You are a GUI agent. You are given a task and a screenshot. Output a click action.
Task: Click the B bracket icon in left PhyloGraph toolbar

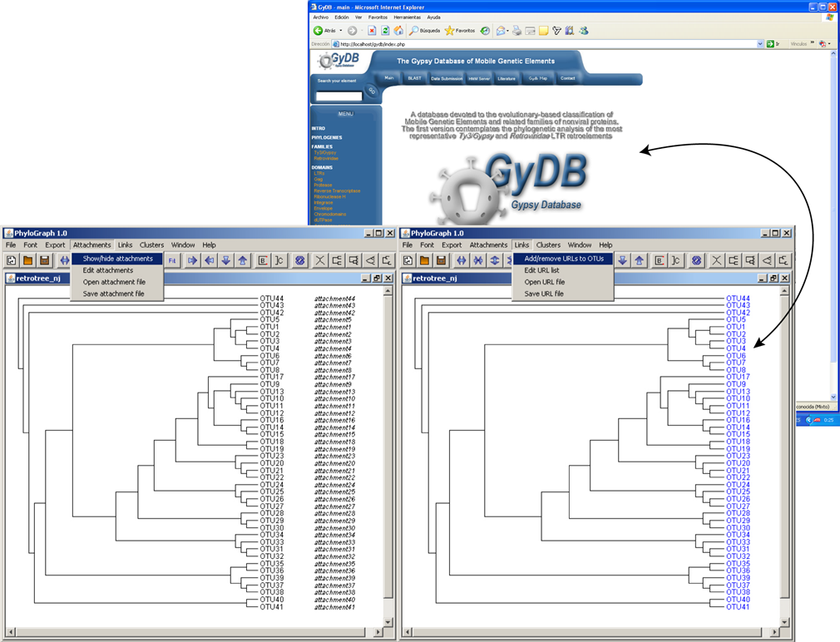[x=263, y=261]
